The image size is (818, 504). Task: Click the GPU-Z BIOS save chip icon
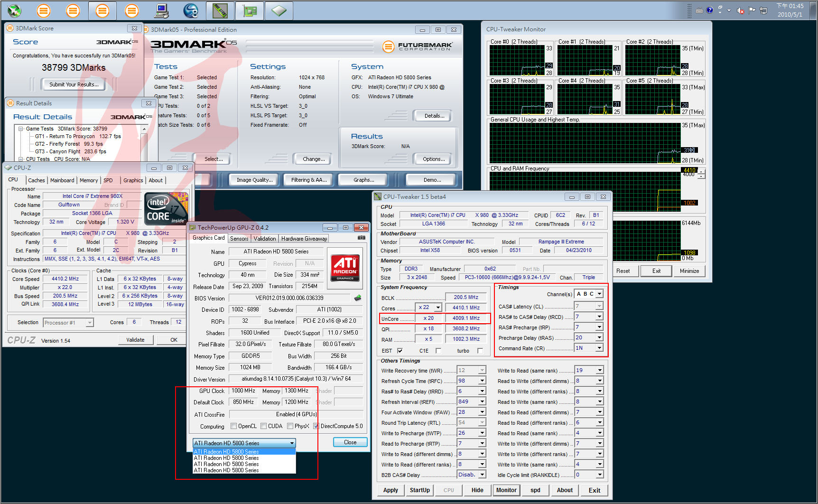[x=358, y=298]
